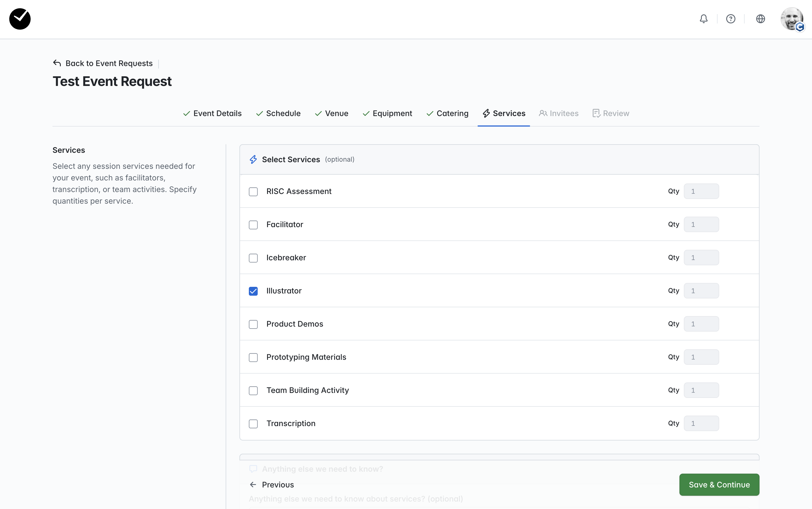This screenshot has height=509, width=812.
Task: Click the back arrow icon beside Back to Event Requests
Action: click(x=57, y=63)
